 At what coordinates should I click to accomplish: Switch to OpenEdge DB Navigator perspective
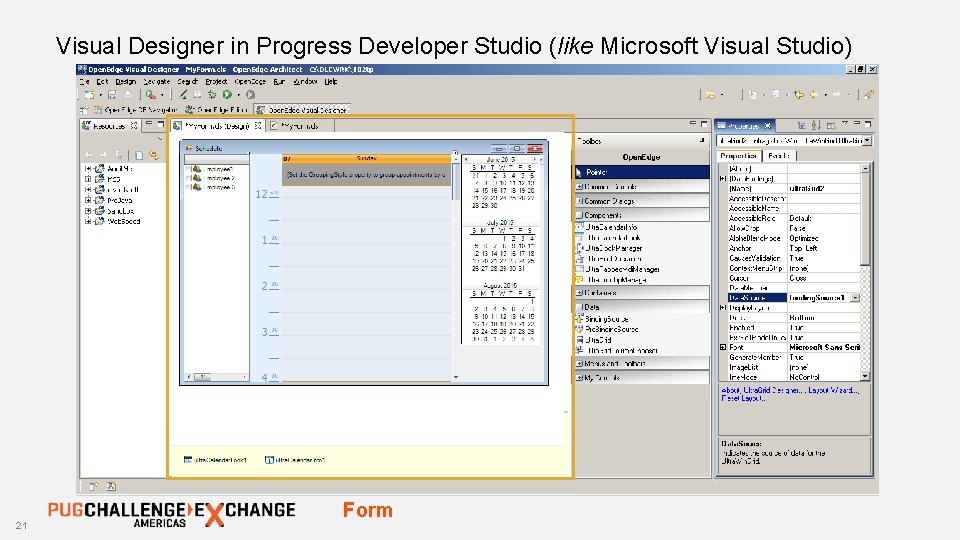coord(135,110)
